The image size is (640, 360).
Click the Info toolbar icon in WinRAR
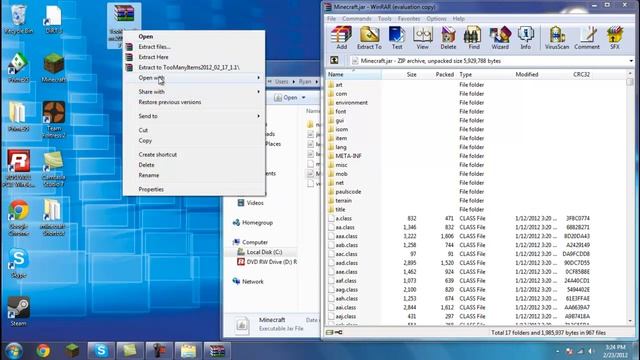[526, 38]
